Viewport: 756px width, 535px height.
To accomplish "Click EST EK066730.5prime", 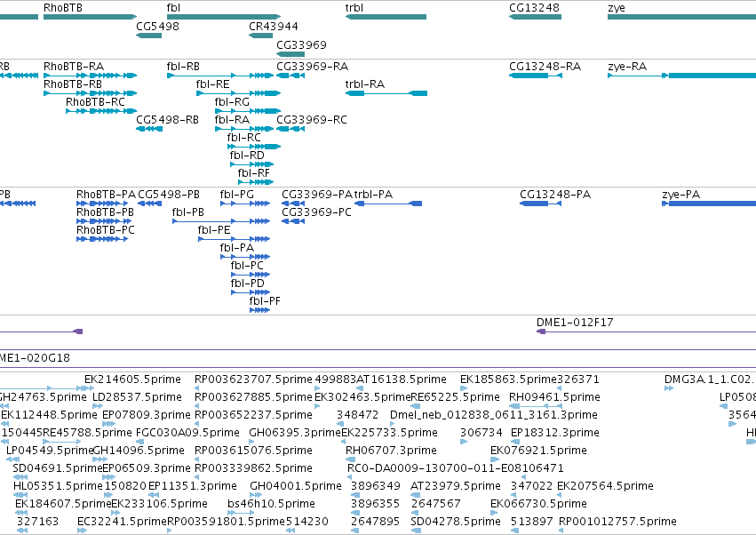I will click(538, 504).
